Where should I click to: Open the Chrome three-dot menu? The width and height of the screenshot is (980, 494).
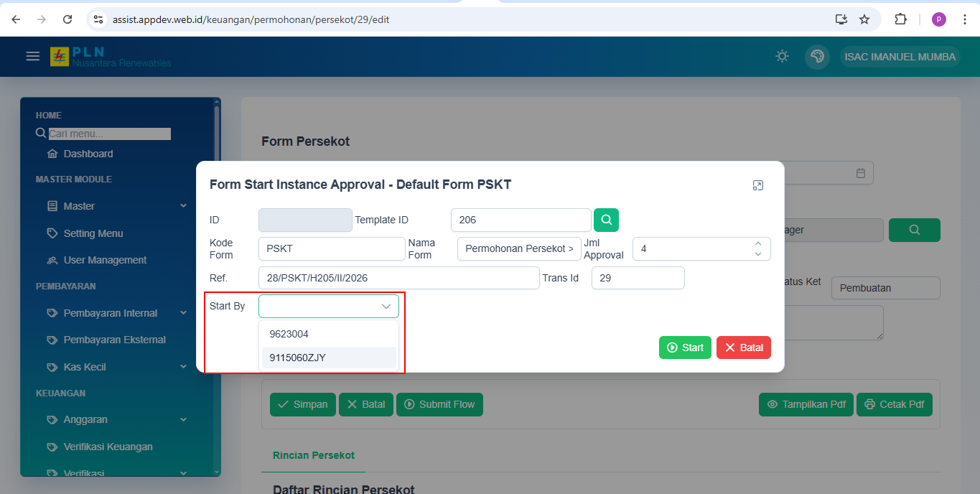[964, 19]
